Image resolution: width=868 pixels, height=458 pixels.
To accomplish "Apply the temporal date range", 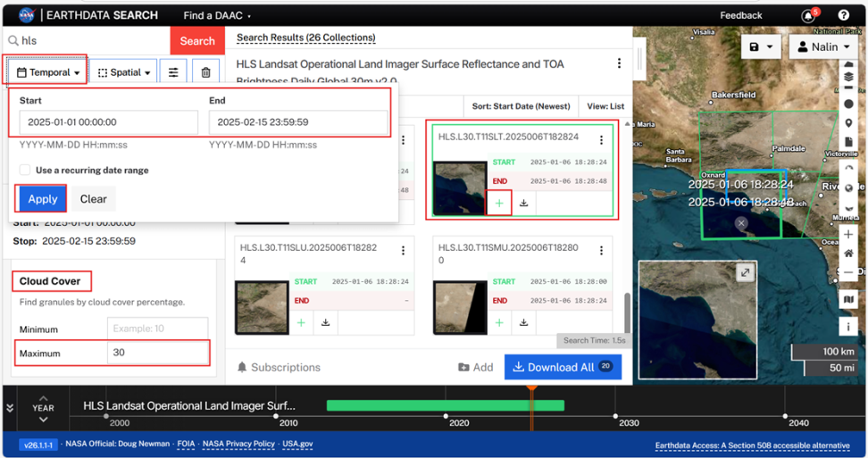I will [x=43, y=198].
